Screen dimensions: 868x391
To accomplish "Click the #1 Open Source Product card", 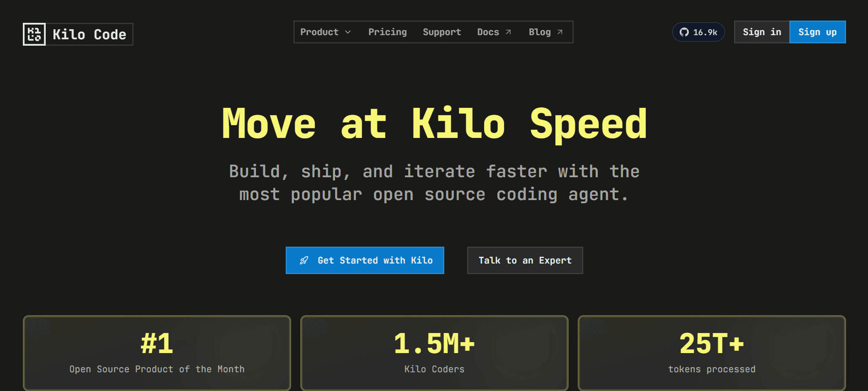I will (157, 353).
